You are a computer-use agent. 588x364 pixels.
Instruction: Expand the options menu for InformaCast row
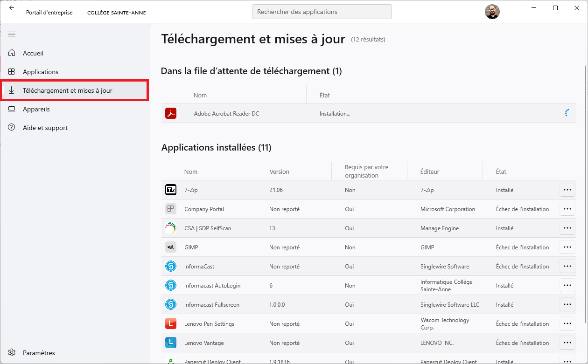tap(567, 267)
